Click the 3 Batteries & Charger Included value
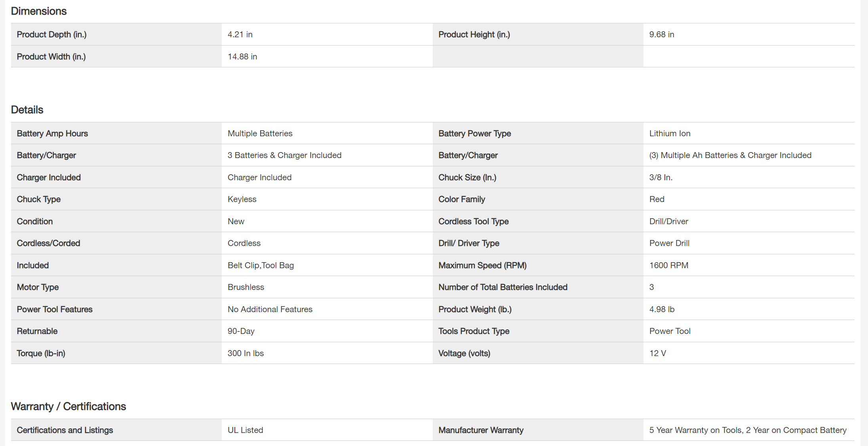The height and width of the screenshot is (446, 868). [x=284, y=155]
